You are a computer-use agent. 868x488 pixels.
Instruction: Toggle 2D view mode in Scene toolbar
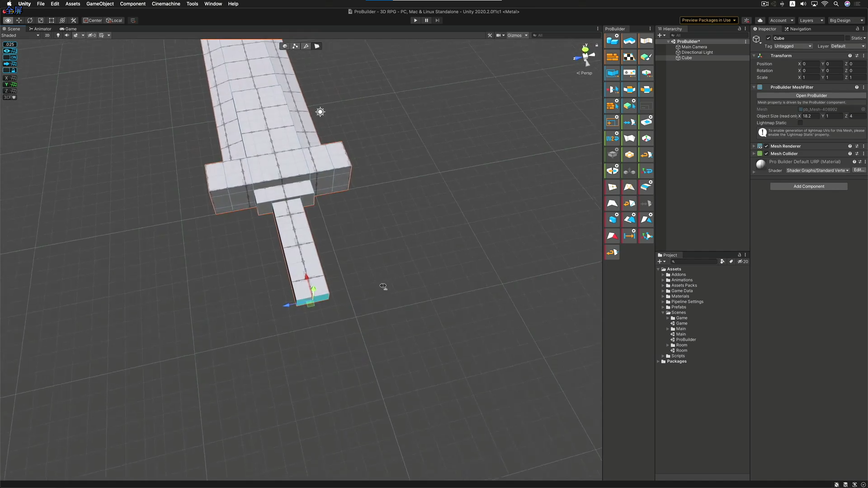tap(47, 35)
